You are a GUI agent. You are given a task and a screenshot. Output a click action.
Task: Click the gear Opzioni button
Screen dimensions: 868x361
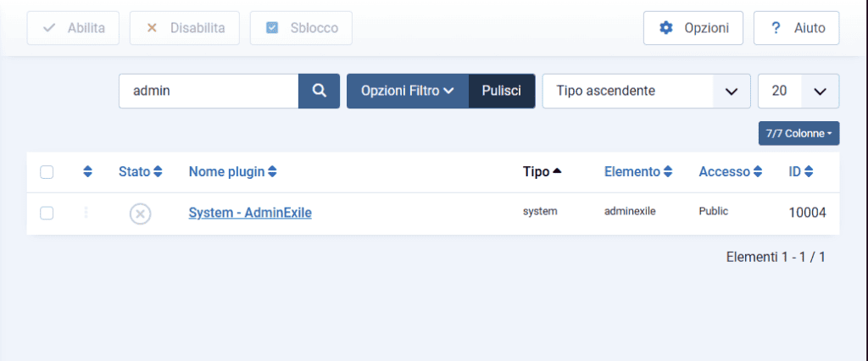point(693,28)
